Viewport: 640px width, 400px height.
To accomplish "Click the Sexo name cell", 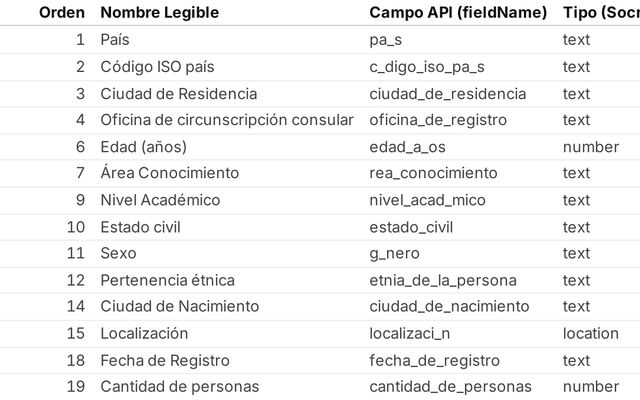I will point(118,253).
